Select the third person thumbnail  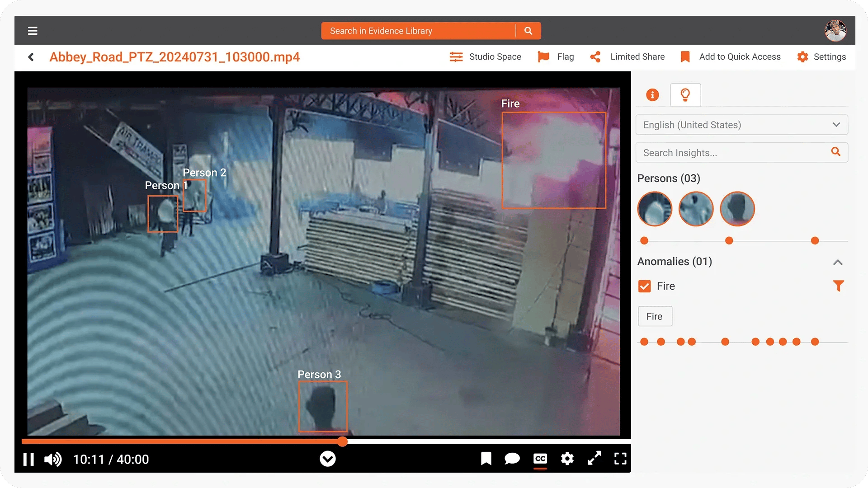pyautogui.click(x=737, y=209)
